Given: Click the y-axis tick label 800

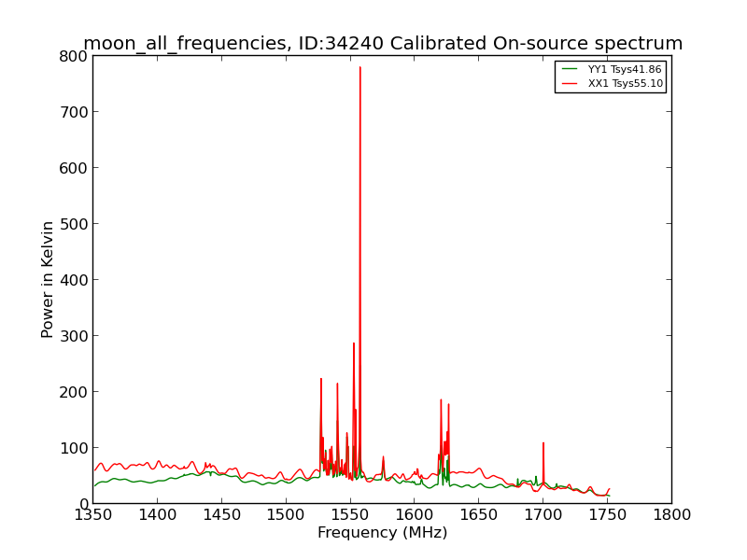Looking at the screenshot, I should (x=74, y=56).
